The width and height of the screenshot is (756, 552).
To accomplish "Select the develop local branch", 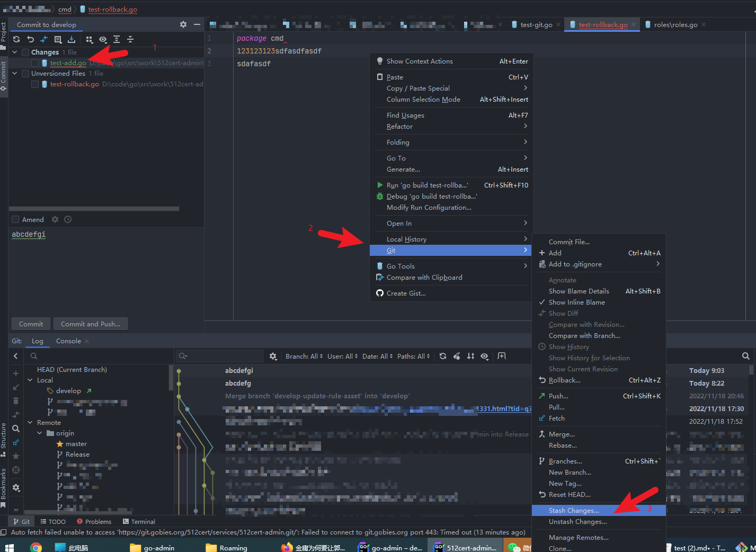I will point(68,390).
